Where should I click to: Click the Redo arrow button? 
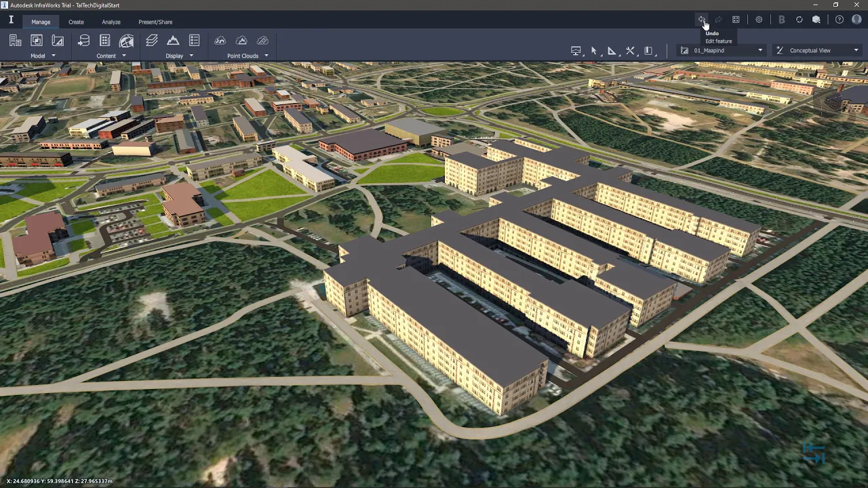point(718,20)
